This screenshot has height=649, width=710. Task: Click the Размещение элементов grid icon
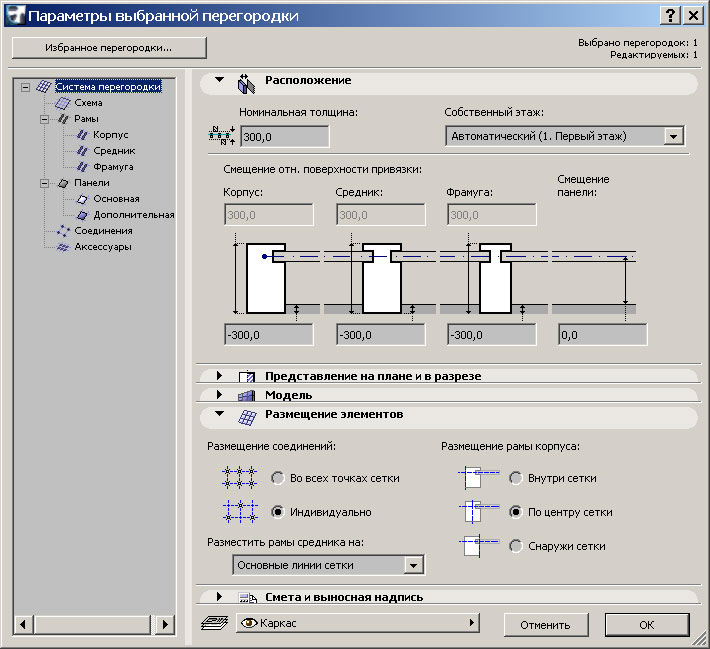pos(246,416)
